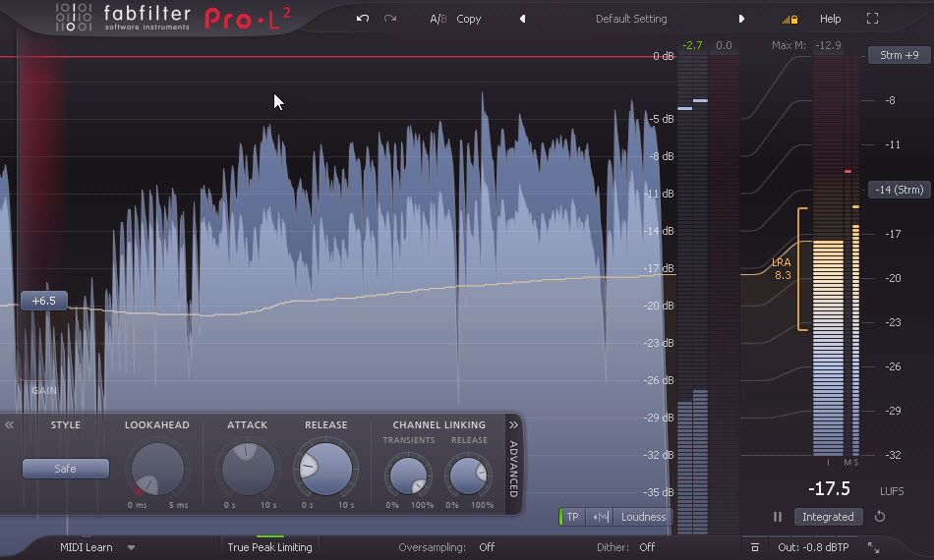The height and width of the screenshot is (560, 934).
Task: Open the Safe style selector
Action: coord(66,469)
